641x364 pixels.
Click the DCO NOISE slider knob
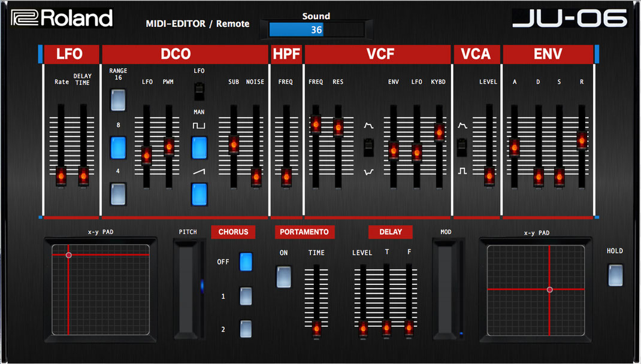pyautogui.click(x=256, y=177)
